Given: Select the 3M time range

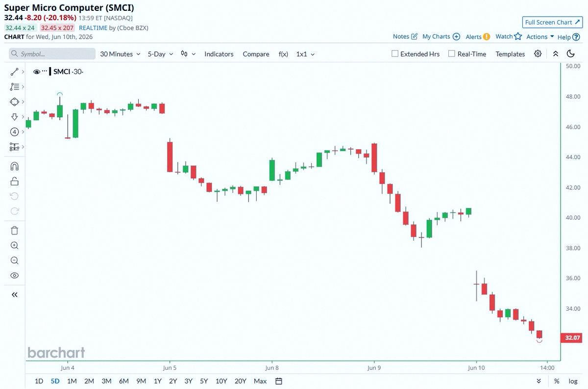Looking at the screenshot, I should [x=106, y=381].
